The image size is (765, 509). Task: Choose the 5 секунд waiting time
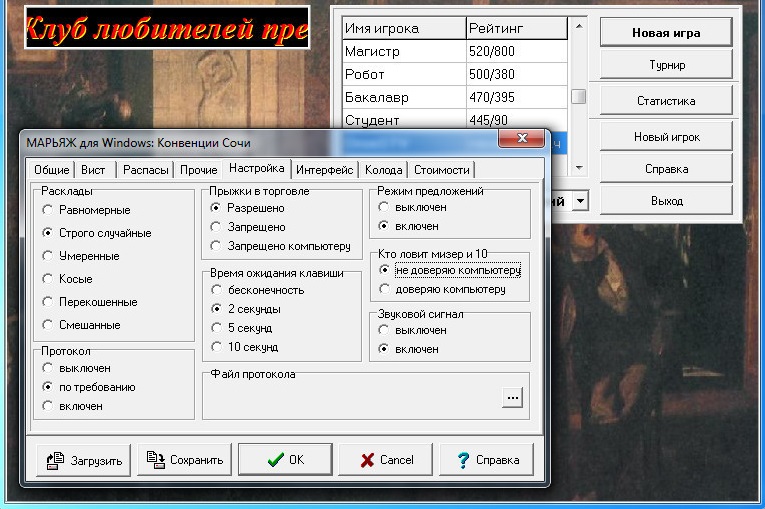pyautogui.click(x=217, y=328)
